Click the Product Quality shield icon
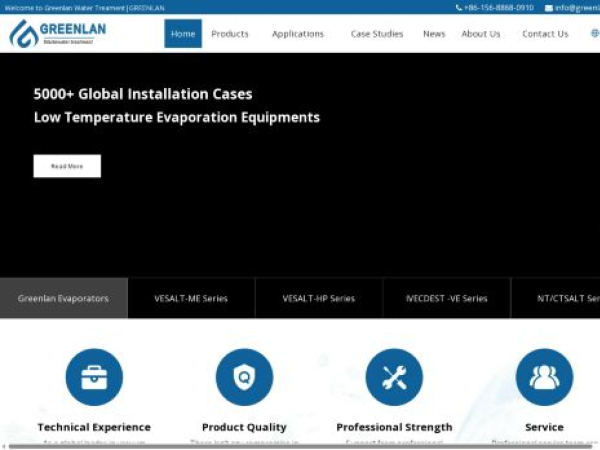Viewport: 600px width, 450px height. [245, 377]
